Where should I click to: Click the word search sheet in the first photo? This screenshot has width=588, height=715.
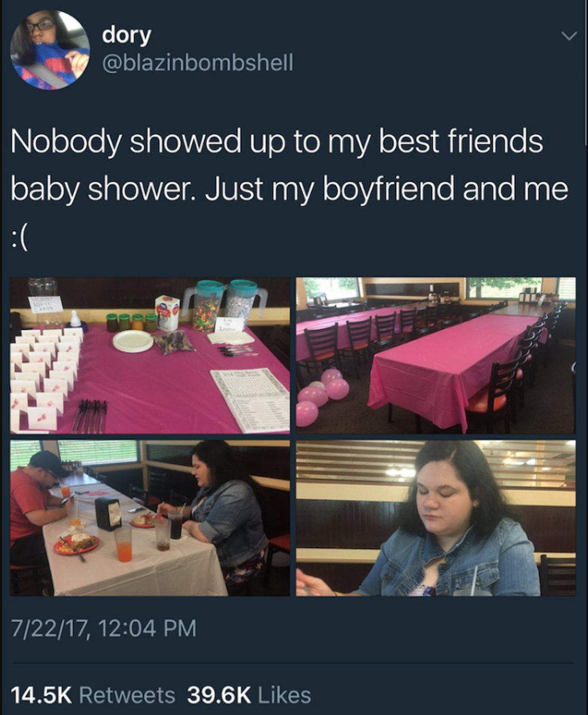251,399
